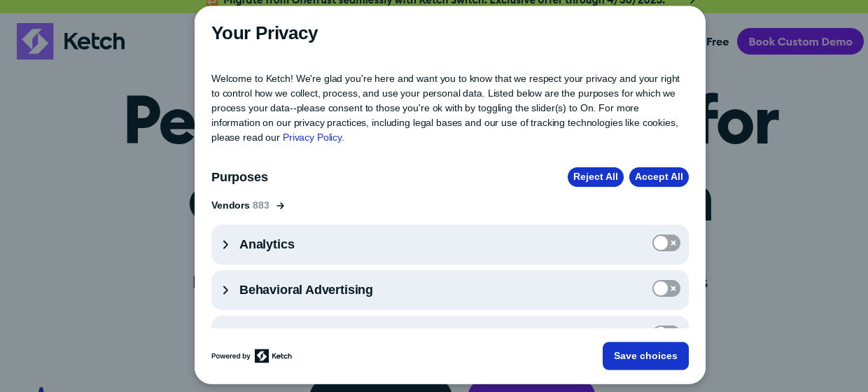The width and height of the screenshot is (868, 392).
Task: Click Save choices
Action: click(x=645, y=356)
